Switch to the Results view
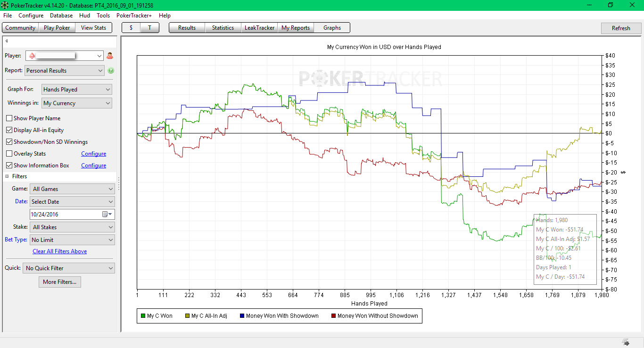The width and height of the screenshot is (644, 348). click(187, 28)
